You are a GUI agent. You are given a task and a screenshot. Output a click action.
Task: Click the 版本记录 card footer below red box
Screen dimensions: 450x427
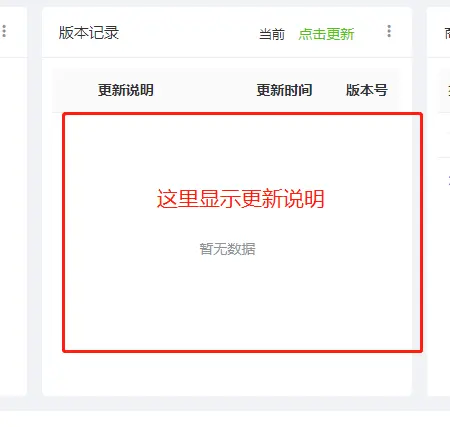[227, 374]
